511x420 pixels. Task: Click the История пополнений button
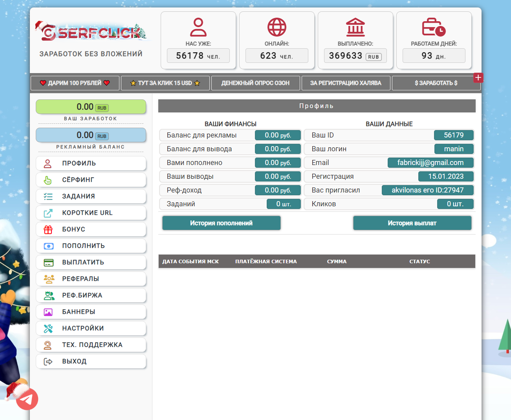tap(222, 223)
